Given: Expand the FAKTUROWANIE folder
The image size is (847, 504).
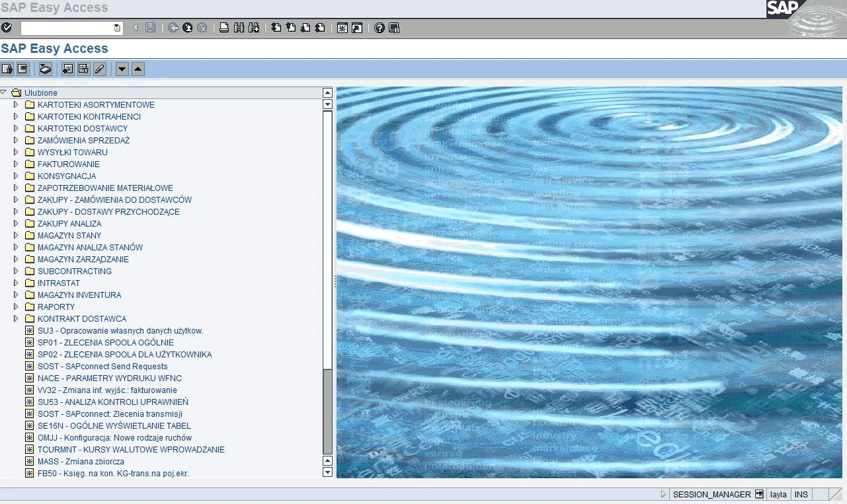Looking at the screenshot, I should click(x=17, y=164).
